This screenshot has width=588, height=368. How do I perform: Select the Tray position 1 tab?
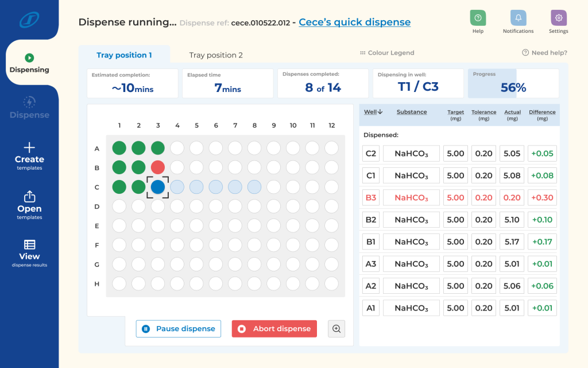(x=124, y=55)
